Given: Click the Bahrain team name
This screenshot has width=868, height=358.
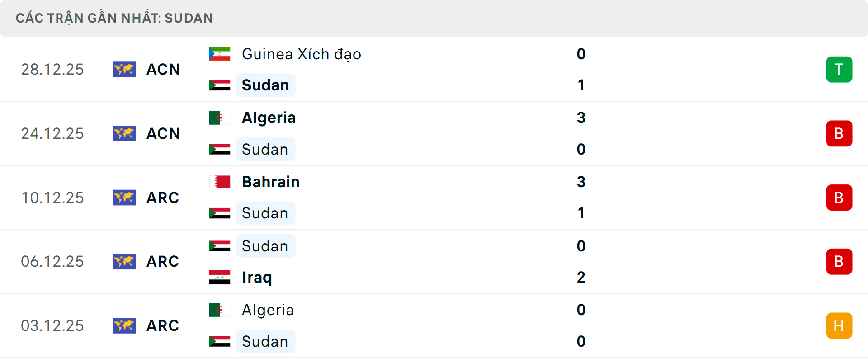Looking at the screenshot, I should (x=271, y=182).
